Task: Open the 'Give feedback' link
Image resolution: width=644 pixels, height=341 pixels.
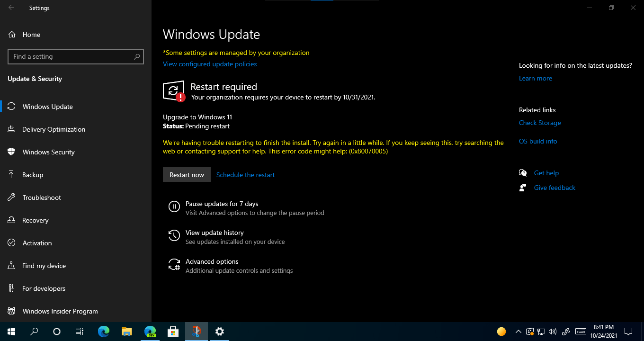Action: (x=555, y=188)
